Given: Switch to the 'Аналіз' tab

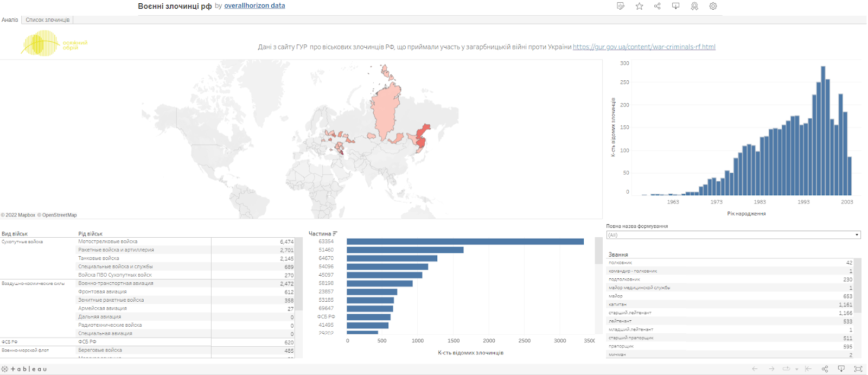Looking at the screenshot, I should point(10,20).
